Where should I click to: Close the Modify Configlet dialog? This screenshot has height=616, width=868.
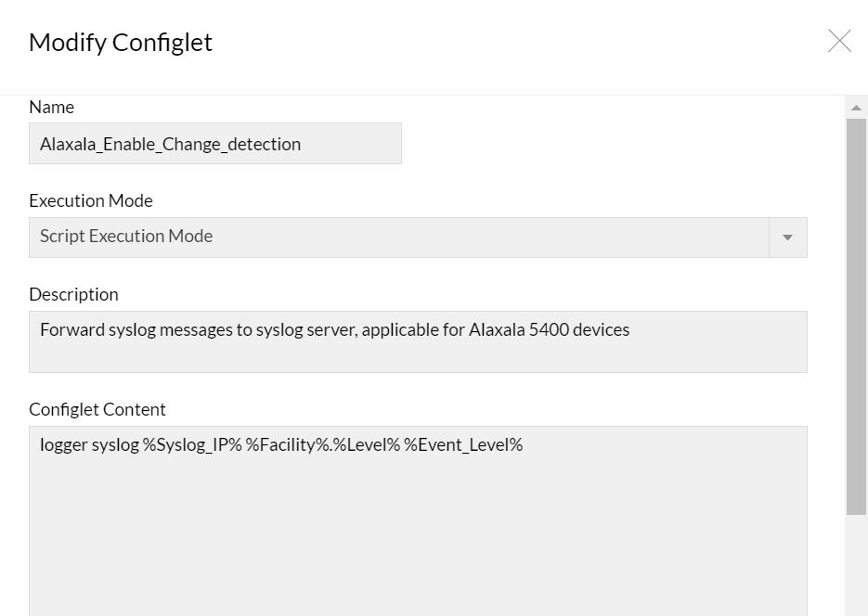click(x=839, y=41)
